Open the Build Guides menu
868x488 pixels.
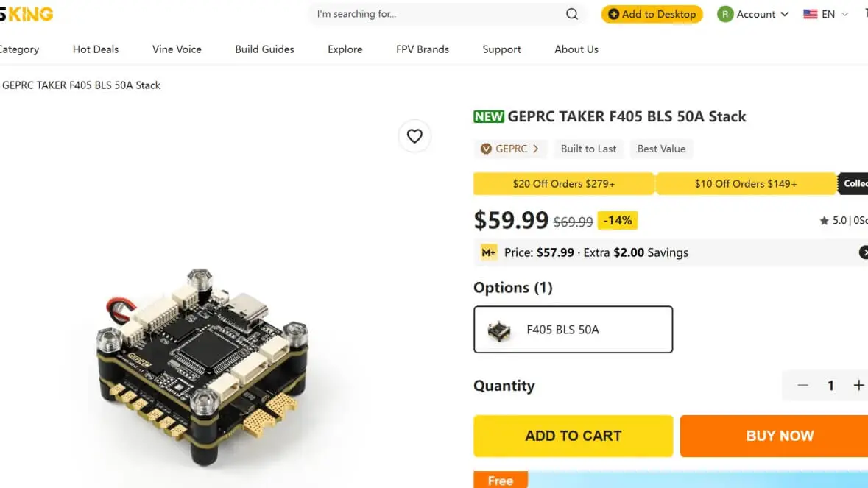pyautogui.click(x=264, y=49)
